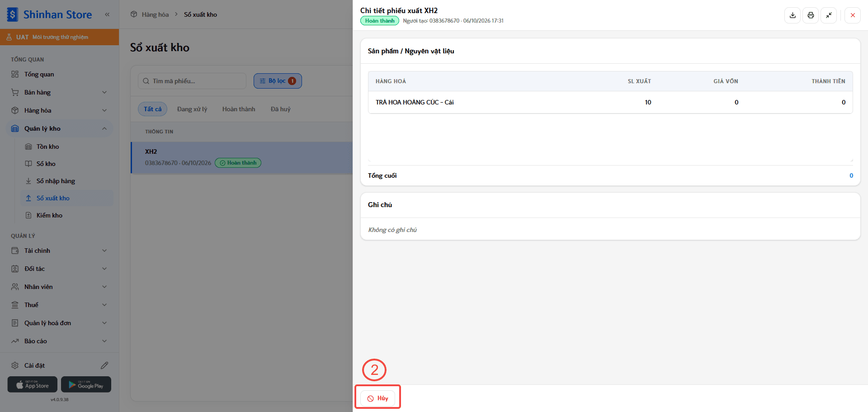Download the export slip XH2

tap(793, 15)
